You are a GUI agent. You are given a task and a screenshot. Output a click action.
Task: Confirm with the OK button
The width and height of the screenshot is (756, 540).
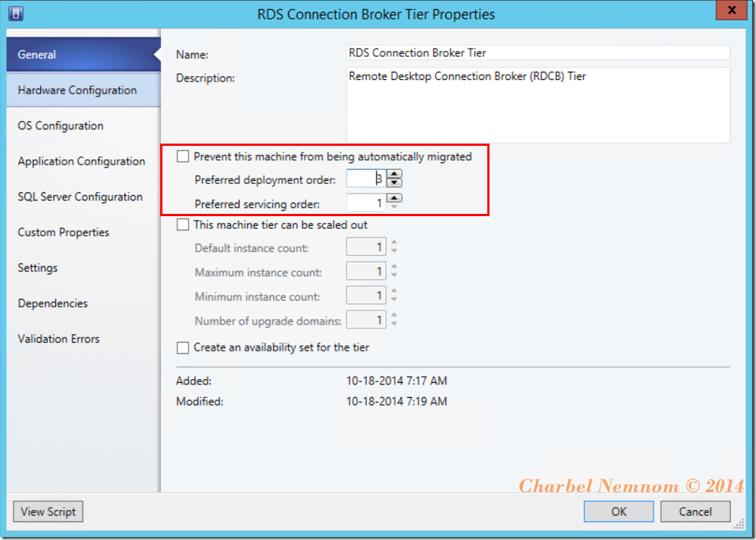[x=618, y=512]
